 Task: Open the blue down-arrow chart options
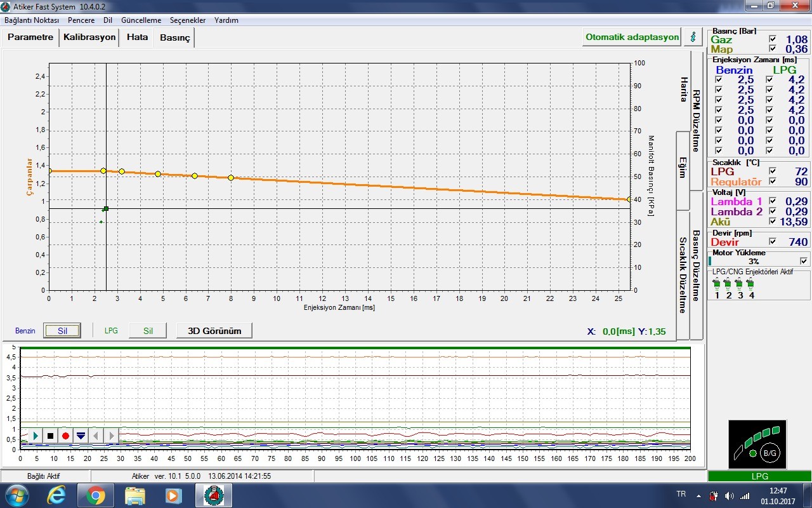pyautogui.click(x=81, y=436)
